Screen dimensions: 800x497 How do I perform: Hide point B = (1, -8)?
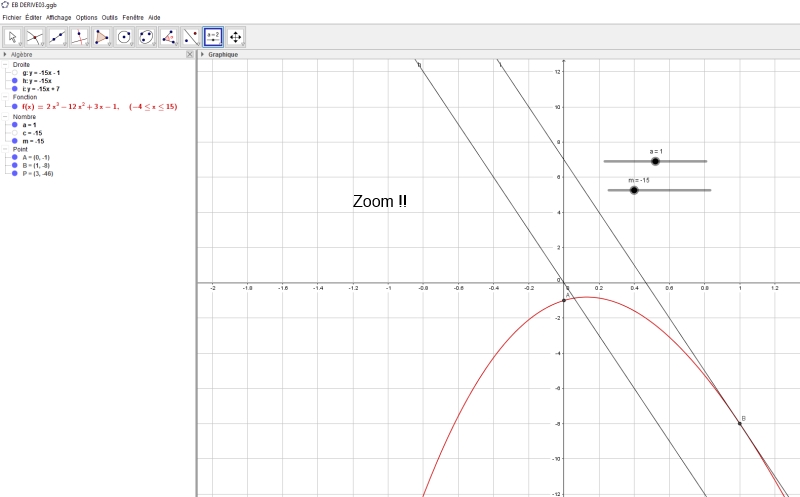[x=15, y=165]
